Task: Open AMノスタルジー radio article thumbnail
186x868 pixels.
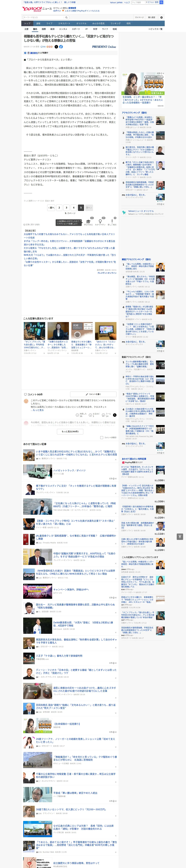Action: (x=82, y=331)
